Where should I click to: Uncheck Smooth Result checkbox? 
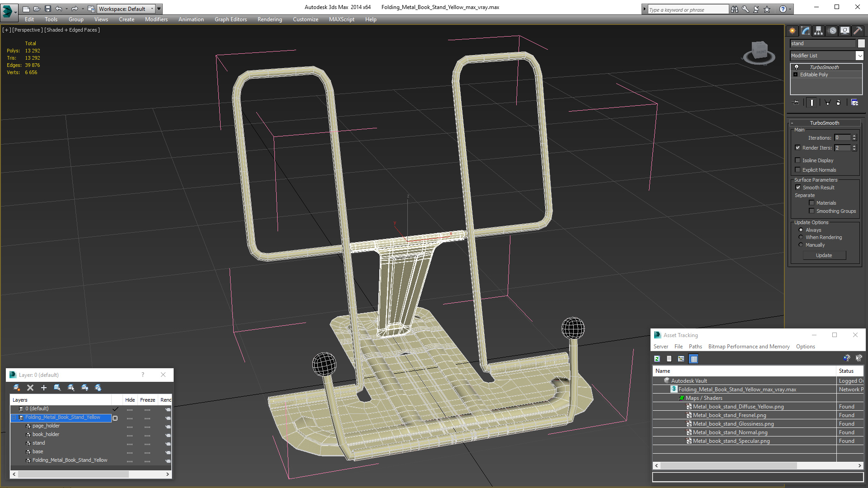(798, 188)
